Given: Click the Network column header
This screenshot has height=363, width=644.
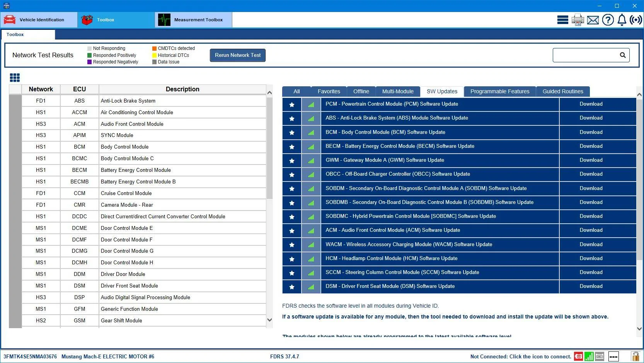Looking at the screenshot, I should click(x=41, y=89).
